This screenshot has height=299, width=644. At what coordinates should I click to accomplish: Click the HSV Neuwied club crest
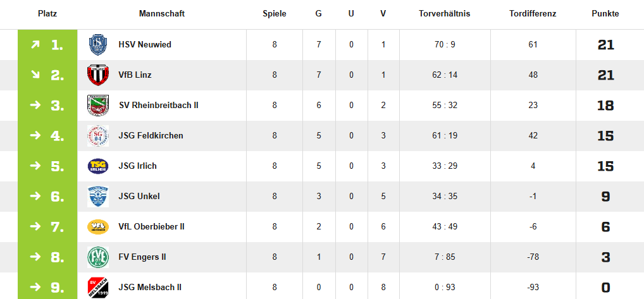click(98, 45)
